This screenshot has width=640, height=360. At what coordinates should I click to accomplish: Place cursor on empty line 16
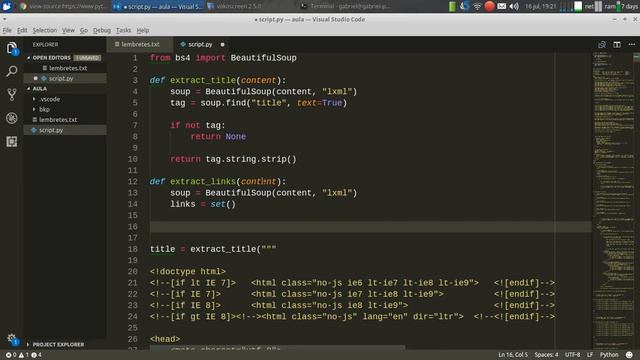(x=371, y=227)
